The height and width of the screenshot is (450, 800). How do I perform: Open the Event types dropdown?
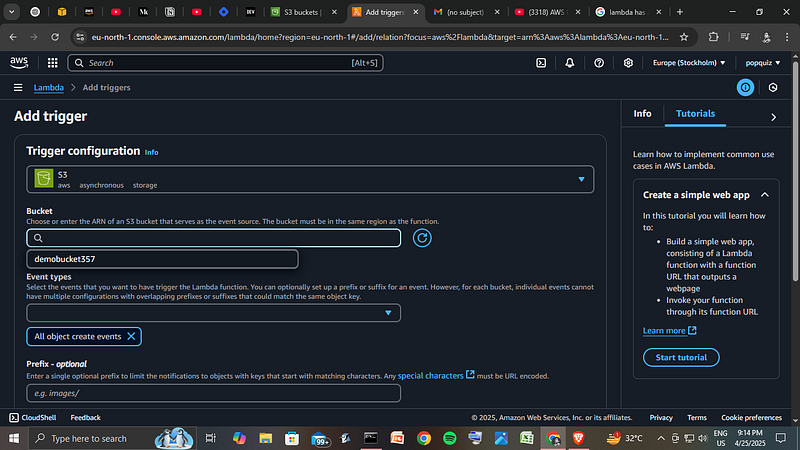pyautogui.click(x=214, y=313)
